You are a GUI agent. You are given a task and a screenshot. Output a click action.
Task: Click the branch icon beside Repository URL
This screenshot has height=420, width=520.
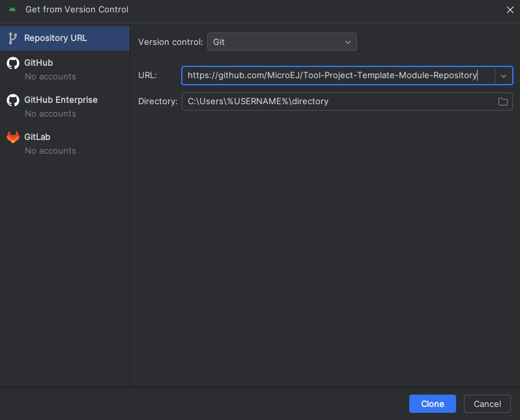click(x=12, y=38)
